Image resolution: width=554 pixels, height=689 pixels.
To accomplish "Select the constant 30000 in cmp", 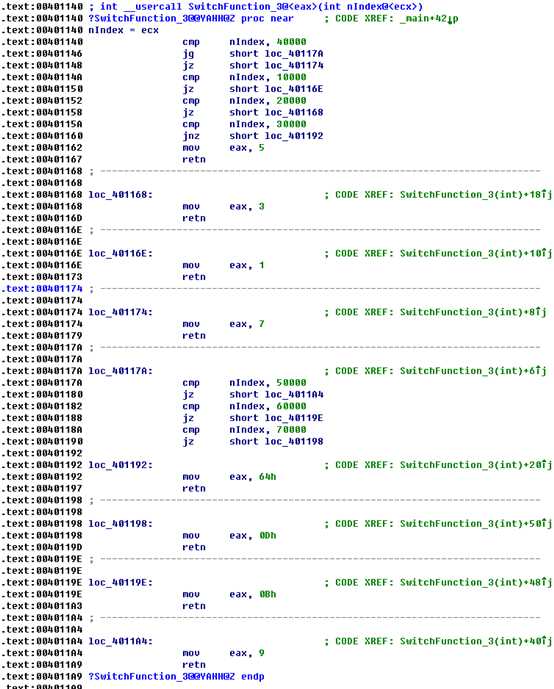I will tap(291, 124).
